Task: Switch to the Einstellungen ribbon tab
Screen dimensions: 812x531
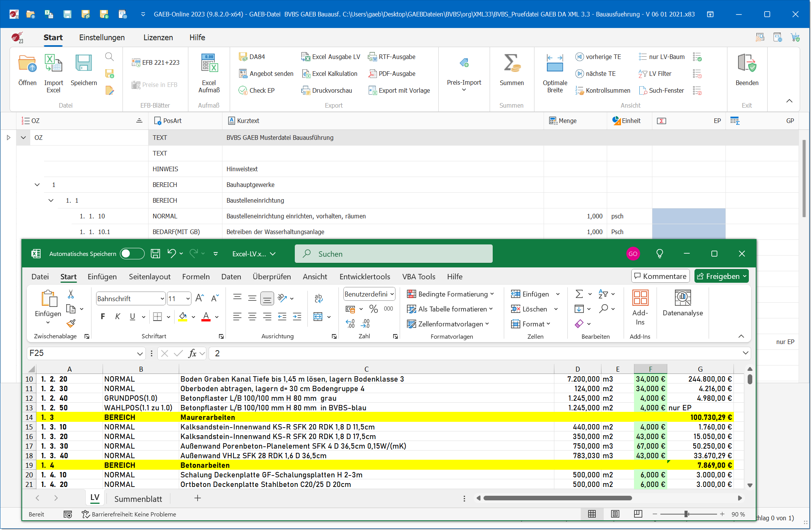Action: pos(101,37)
